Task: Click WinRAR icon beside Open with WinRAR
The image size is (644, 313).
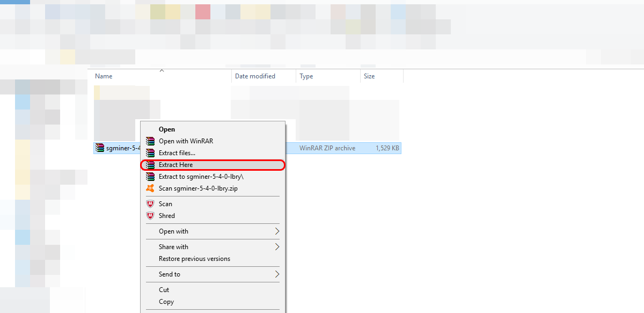Action: (150, 141)
